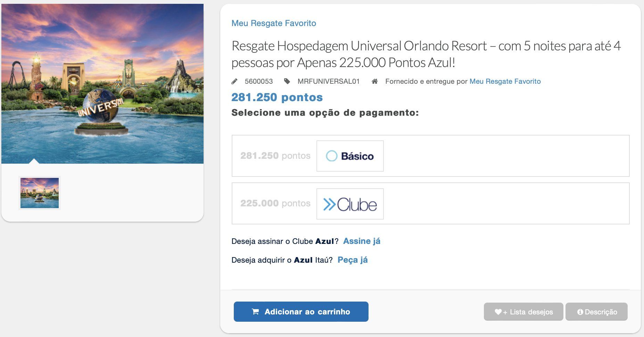
Task: Show the 'Descrição' section
Action: click(596, 312)
